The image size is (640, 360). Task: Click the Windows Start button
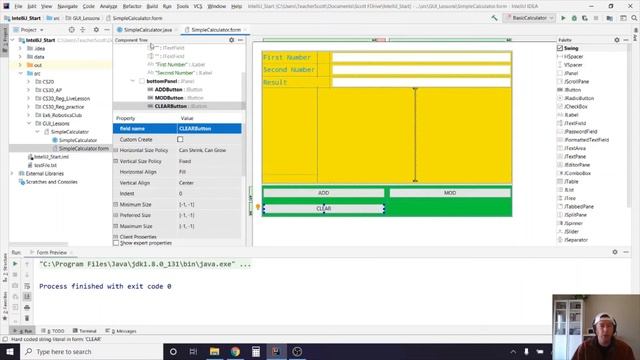tap(10, 351)
